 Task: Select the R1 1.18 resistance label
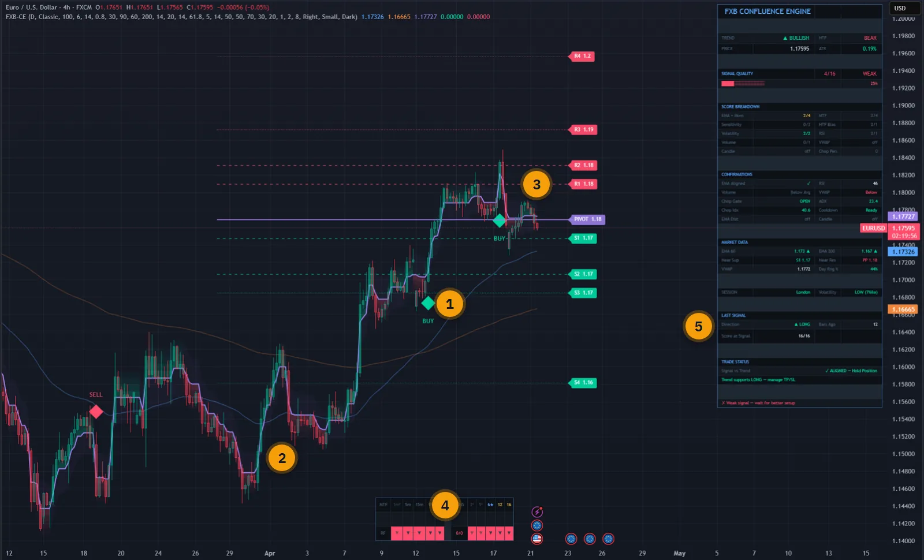[x=583, y=184]
